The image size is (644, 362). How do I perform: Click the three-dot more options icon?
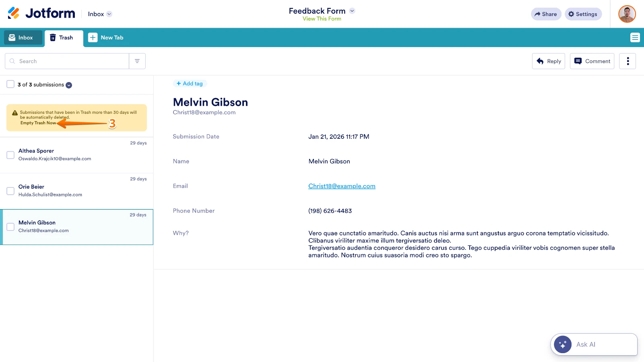click(x=627, y=61)
